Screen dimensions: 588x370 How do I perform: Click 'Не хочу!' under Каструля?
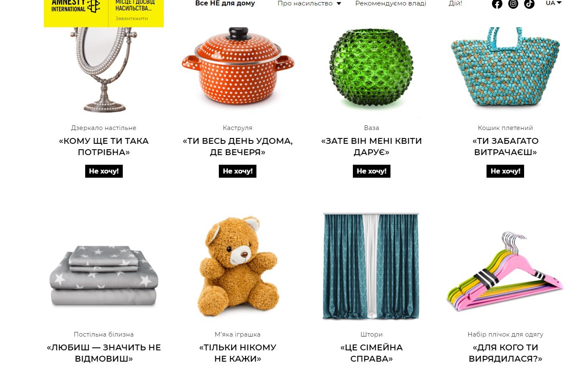tap(238, 171)
